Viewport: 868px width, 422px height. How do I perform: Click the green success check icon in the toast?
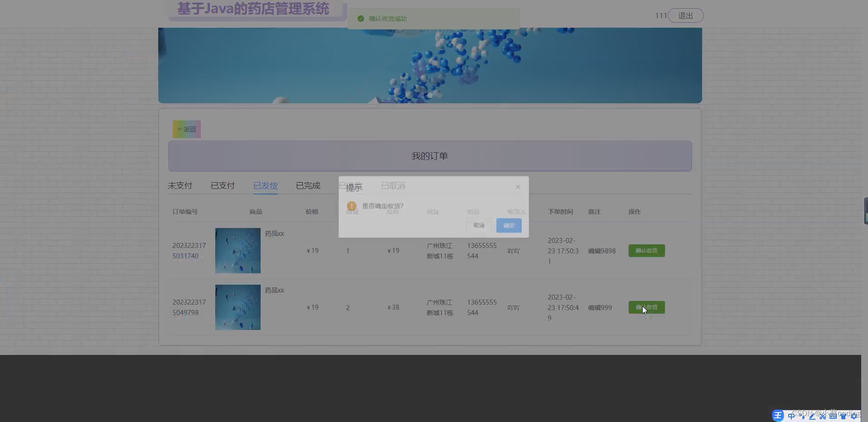pos(361,19)
